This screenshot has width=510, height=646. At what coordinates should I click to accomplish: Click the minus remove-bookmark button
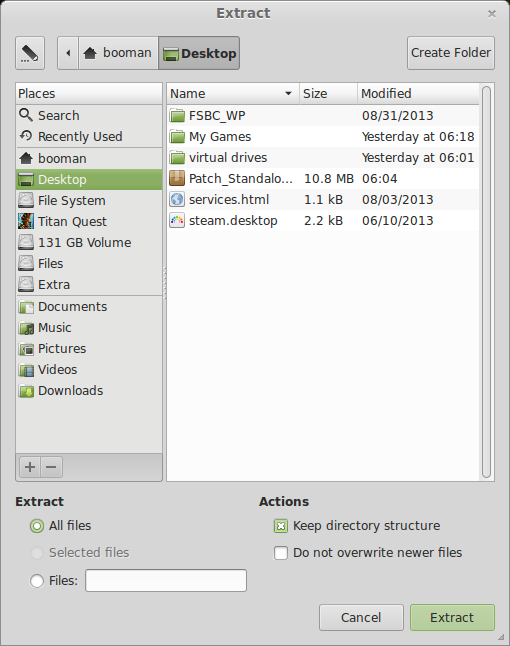click(x=51, y=467)
